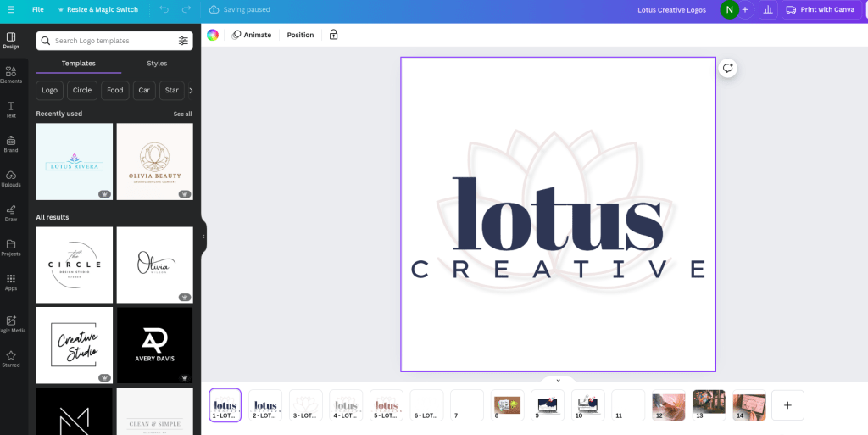The image size is (868, 435).
Task: Open Resize & Magic Switch dropdown
Action: pyautogui.click(x=97, y=9)
